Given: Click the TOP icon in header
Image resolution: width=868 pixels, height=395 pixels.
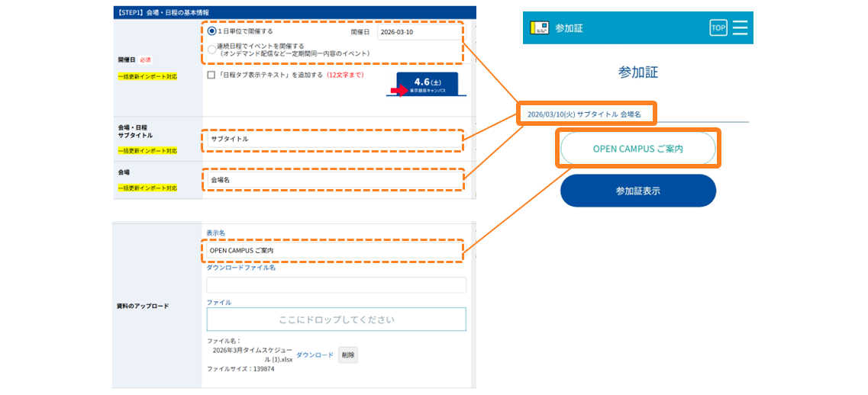Looking at the screenshot, I should [718, 27].
